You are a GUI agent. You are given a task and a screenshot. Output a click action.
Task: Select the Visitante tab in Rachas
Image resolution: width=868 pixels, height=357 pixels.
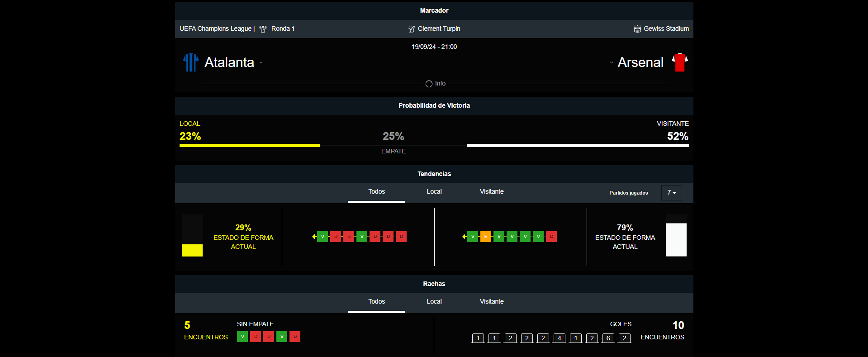(x=492, y=302)
